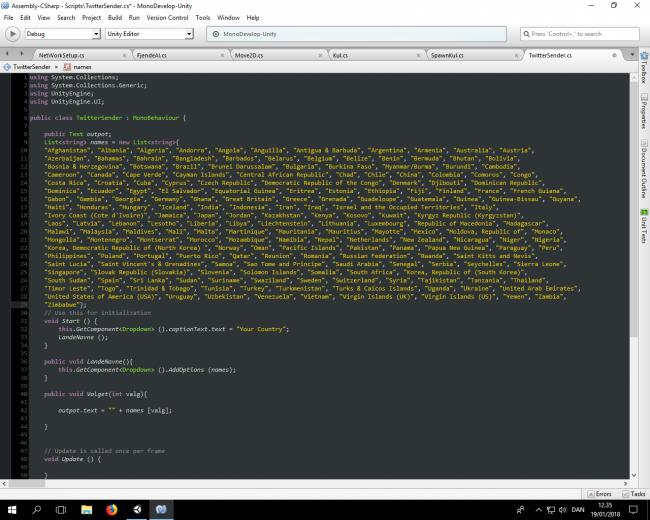This screenshot has width=650, height=520.
Task: Select MonoDevelop taskbar icon
Action: tap(161, 510)
